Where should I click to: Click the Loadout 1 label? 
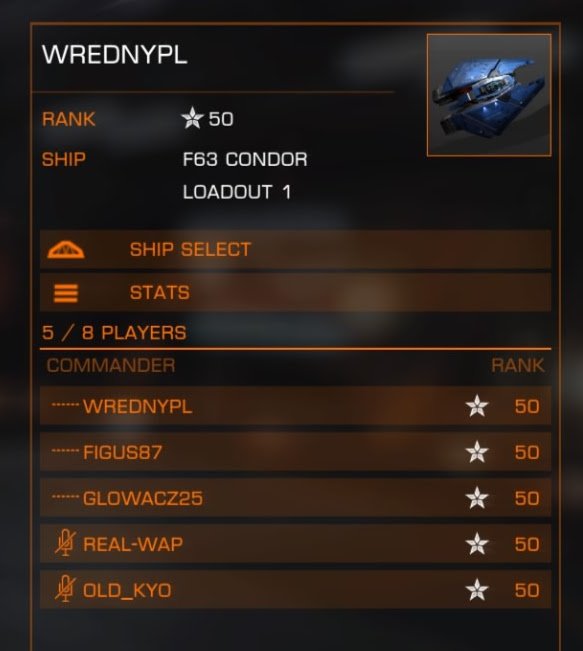click(x=237, y=192)
